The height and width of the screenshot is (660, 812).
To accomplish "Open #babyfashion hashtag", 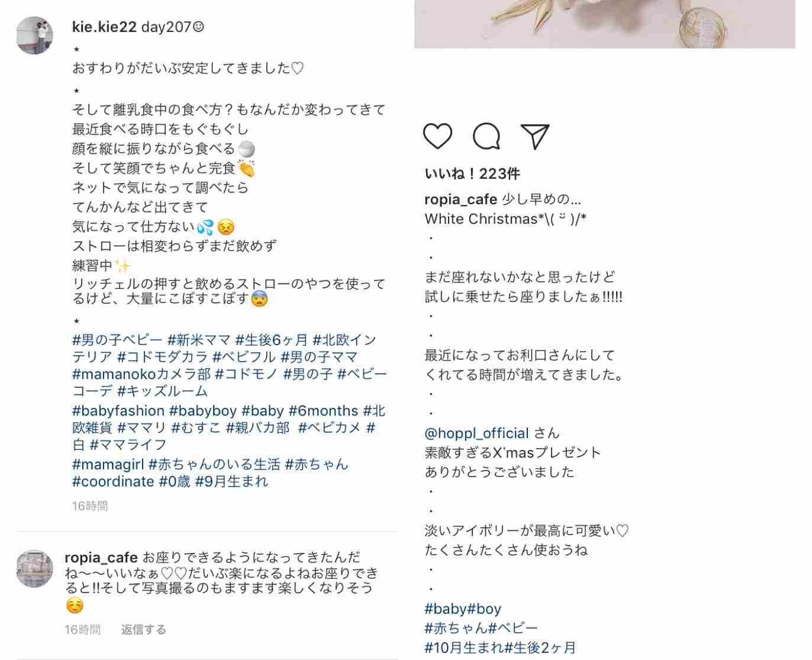I will pyautogui.click(x=118, y=411).
